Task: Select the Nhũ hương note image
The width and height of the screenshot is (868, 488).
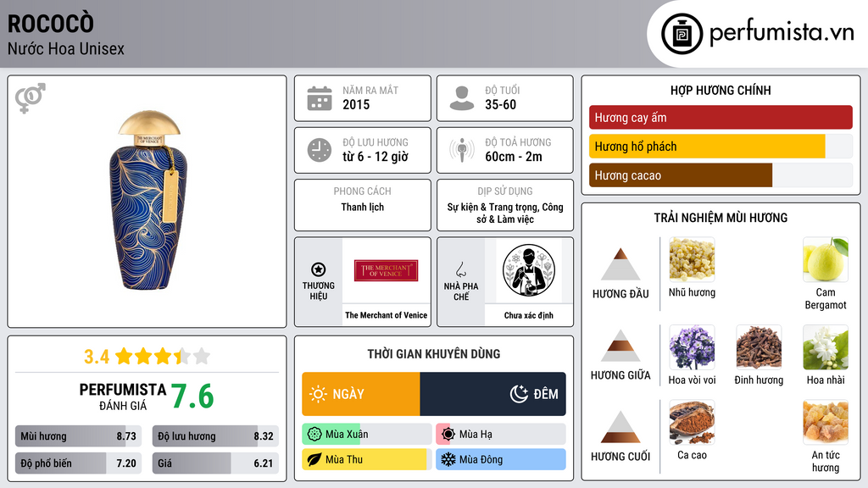Action: click(692, 259)
